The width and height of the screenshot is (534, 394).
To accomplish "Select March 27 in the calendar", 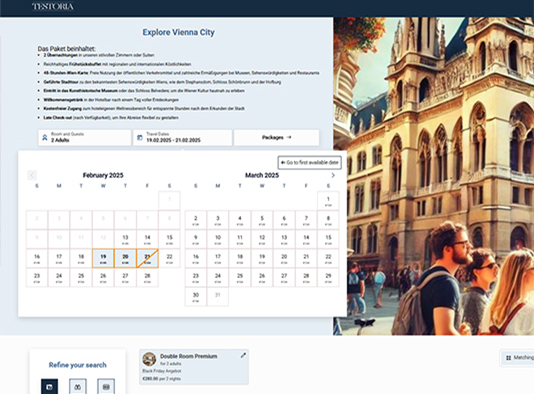I will (x=284, y=277).
